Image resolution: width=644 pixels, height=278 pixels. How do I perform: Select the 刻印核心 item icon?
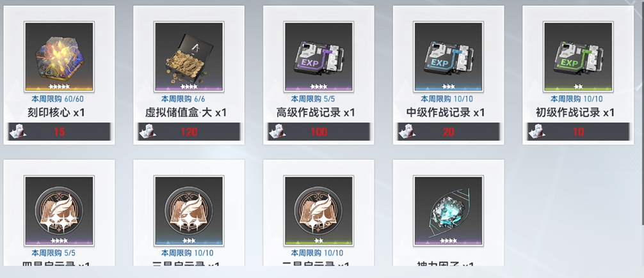click(59, 57)
